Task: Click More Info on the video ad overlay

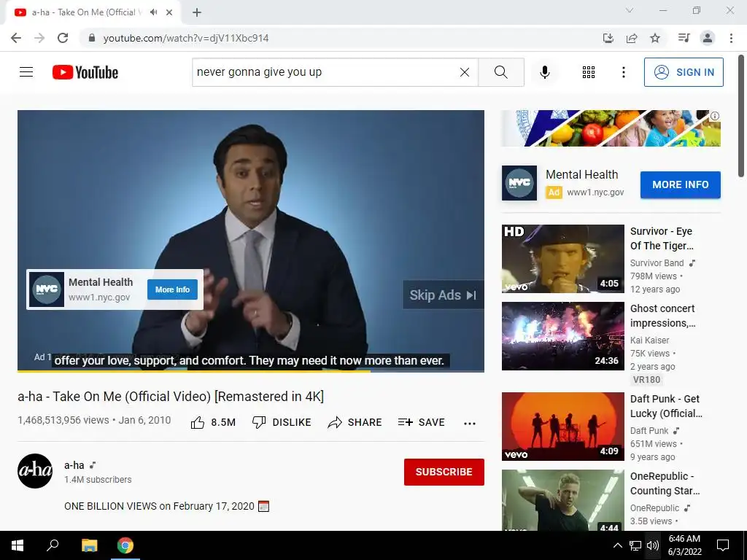Action: tap(172, 289)
